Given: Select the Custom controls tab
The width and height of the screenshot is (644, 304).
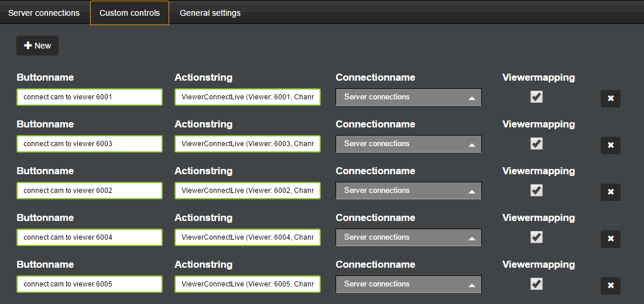Looking at the screenshot, I should [129, 13].
